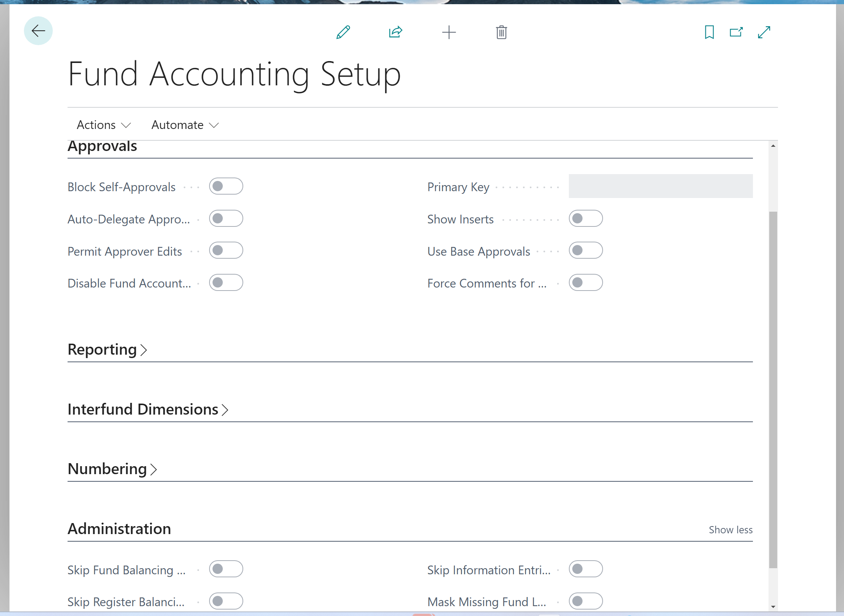Screen dimensions: 844x616
Task: Click the expand to full-screen arrows icon
Action: (x=764, y=32)
